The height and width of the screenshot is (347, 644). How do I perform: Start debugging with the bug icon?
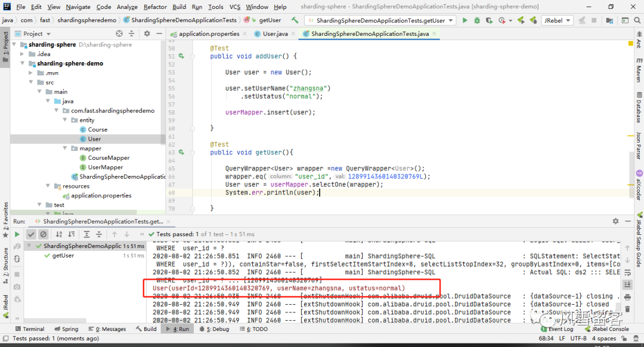(x=477, y=20)
